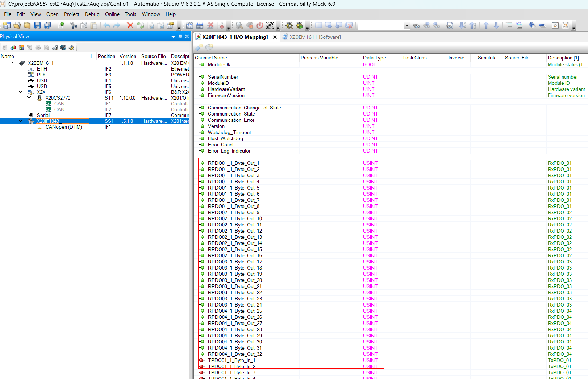Screen dimensions: 588x379
Task: Select the ModuleOk channel row
Action: [219, 64]
